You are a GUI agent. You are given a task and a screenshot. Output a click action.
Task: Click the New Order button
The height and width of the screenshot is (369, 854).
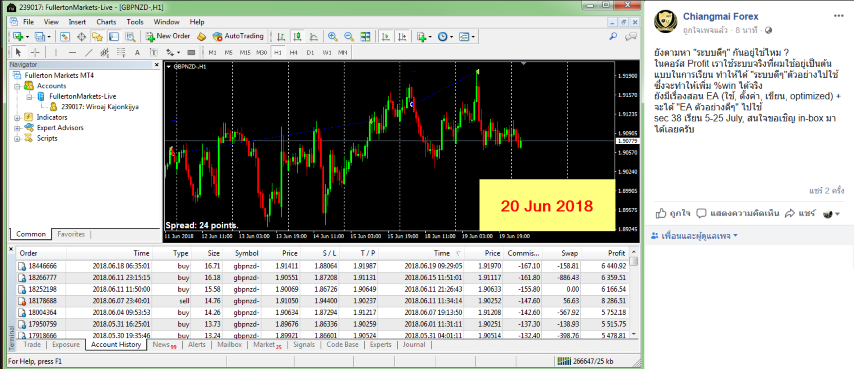pyautogui.click(x=168, y=36)
